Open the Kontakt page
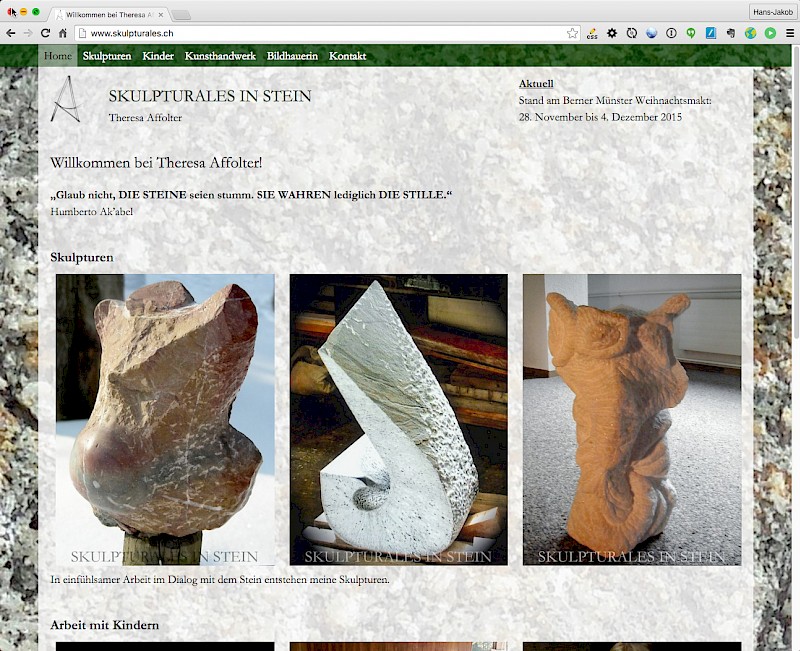The width and height of the screenshot is (800, 651). pos(347,56)
